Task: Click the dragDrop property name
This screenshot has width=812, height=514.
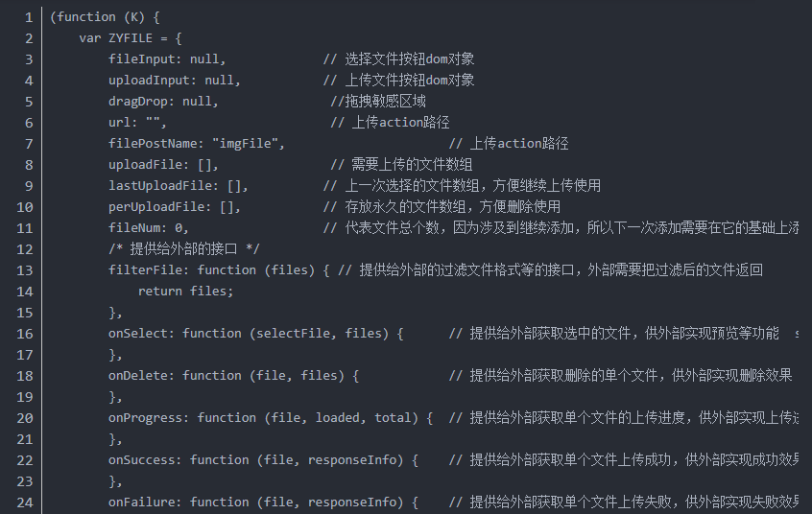Action: [141, 102]
